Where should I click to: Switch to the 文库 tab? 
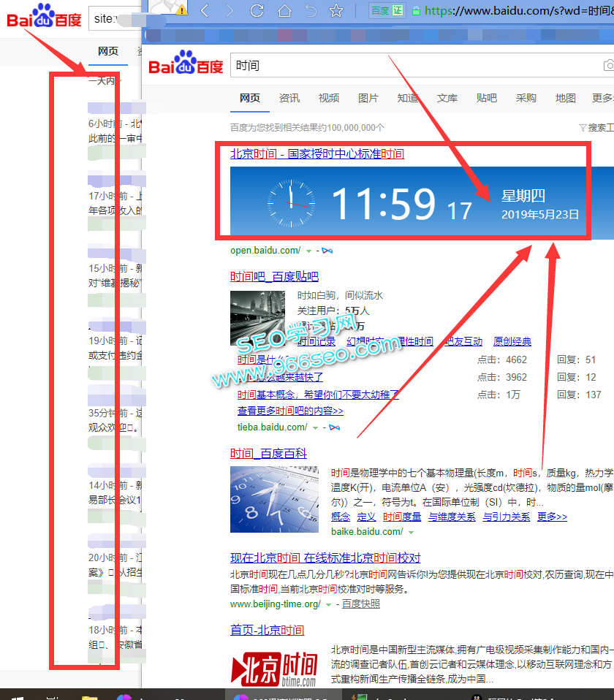(x=447, y=98)
